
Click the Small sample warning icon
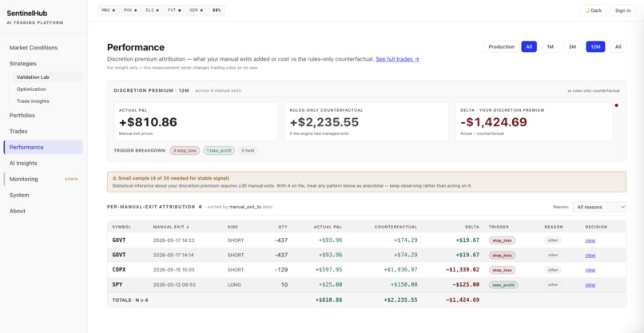114,178
